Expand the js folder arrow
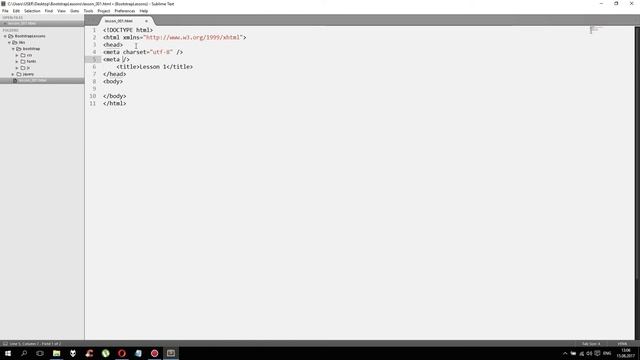 tap(17, 68)
